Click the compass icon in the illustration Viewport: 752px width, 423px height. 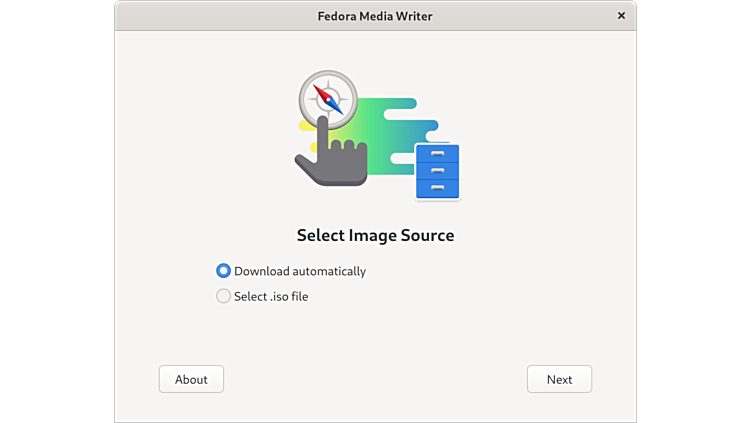(328, 98)
